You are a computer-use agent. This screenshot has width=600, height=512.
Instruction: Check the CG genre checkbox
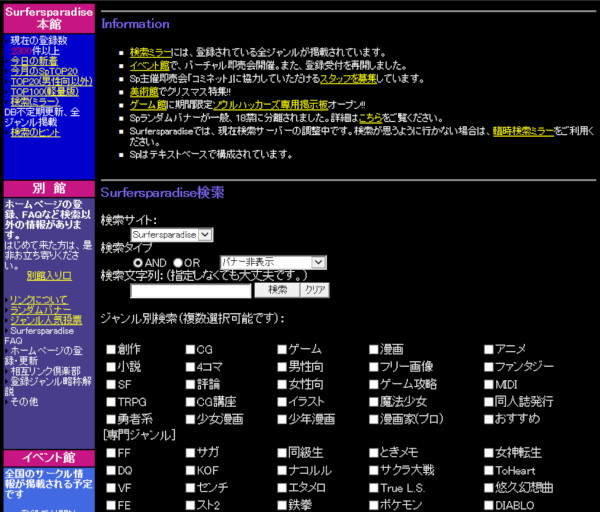(190, 349)
